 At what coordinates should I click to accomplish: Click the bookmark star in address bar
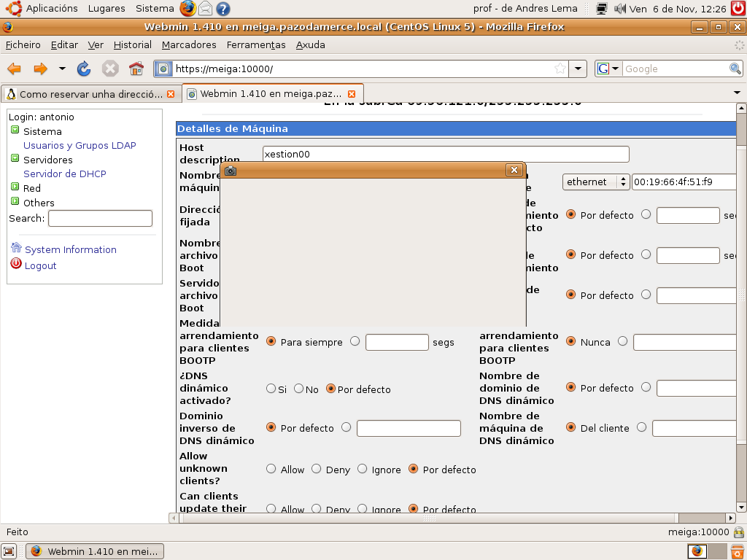tap(560, 69)
